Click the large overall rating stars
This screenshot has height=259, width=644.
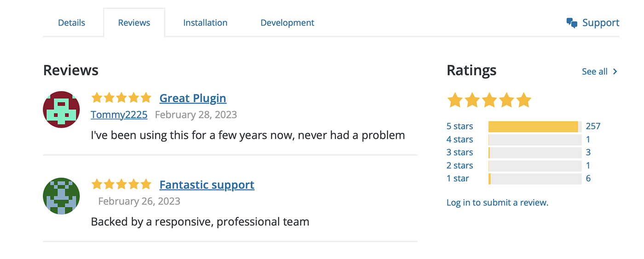489,100
